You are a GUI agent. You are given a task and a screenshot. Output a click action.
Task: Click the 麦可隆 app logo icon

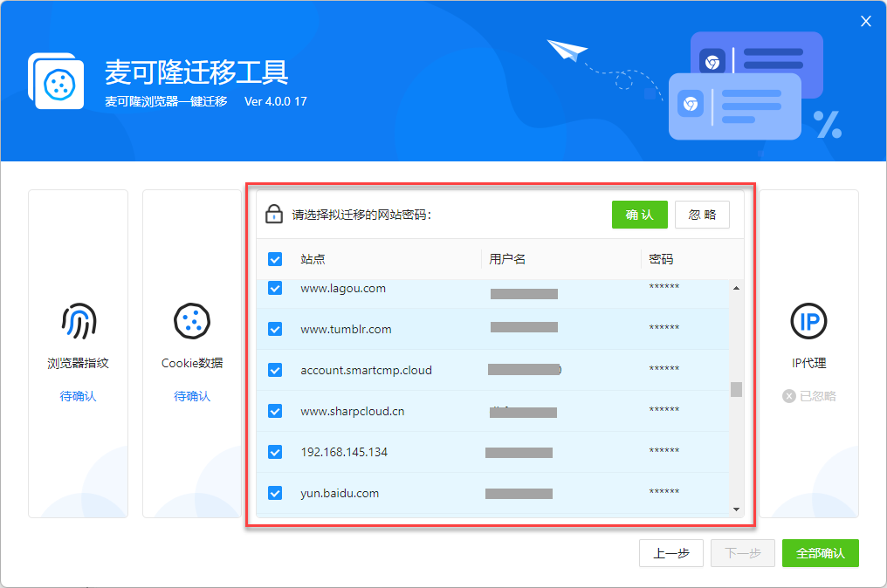[x=56, y=81]
